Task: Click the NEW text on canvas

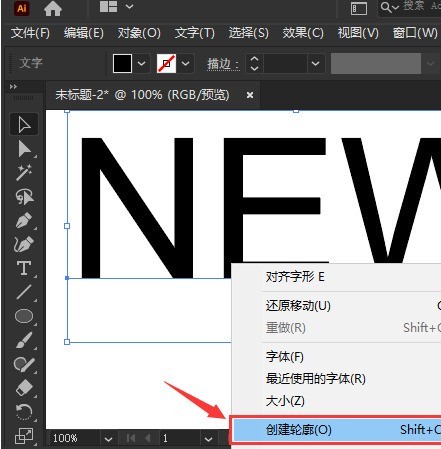Action: tap(260, 207)
